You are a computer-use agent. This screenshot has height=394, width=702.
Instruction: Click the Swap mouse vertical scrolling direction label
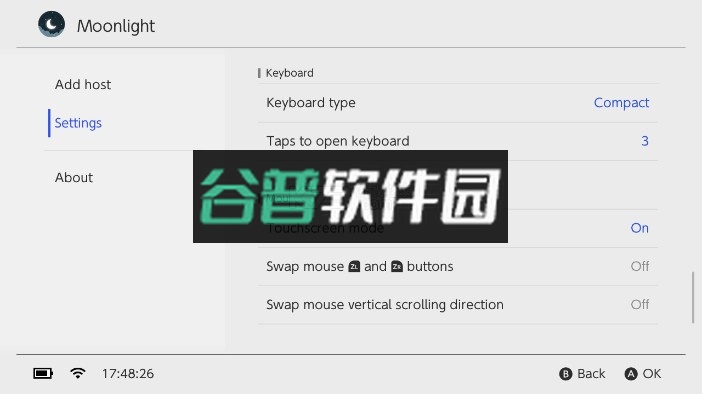[385, 305]
